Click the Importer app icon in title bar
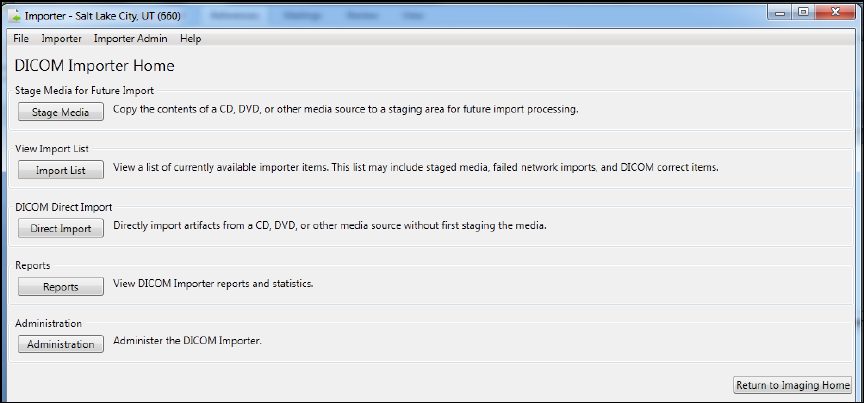This screenshot has height=403, width=864. (14, 16)
